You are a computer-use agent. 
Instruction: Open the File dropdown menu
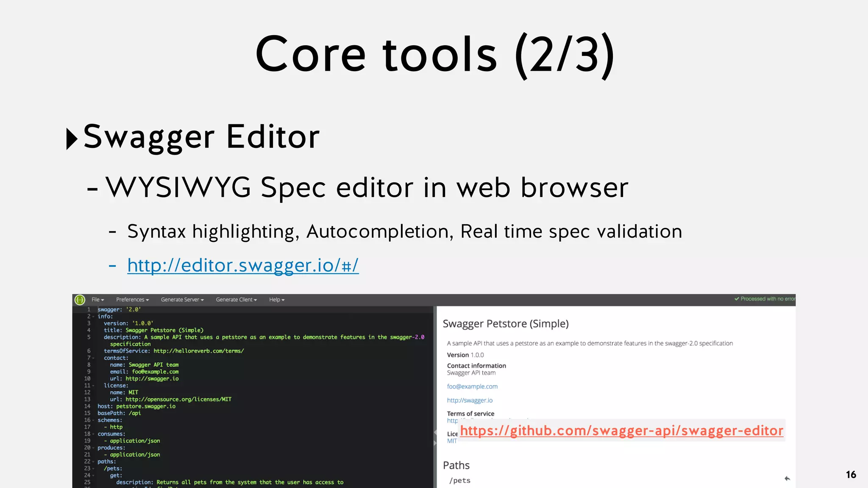coord(97,300)
